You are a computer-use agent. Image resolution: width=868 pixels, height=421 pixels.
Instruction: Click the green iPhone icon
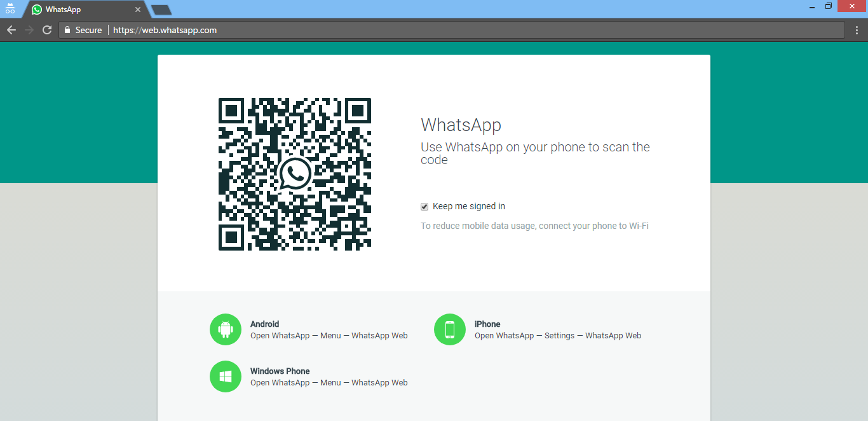tap(450, 329)
